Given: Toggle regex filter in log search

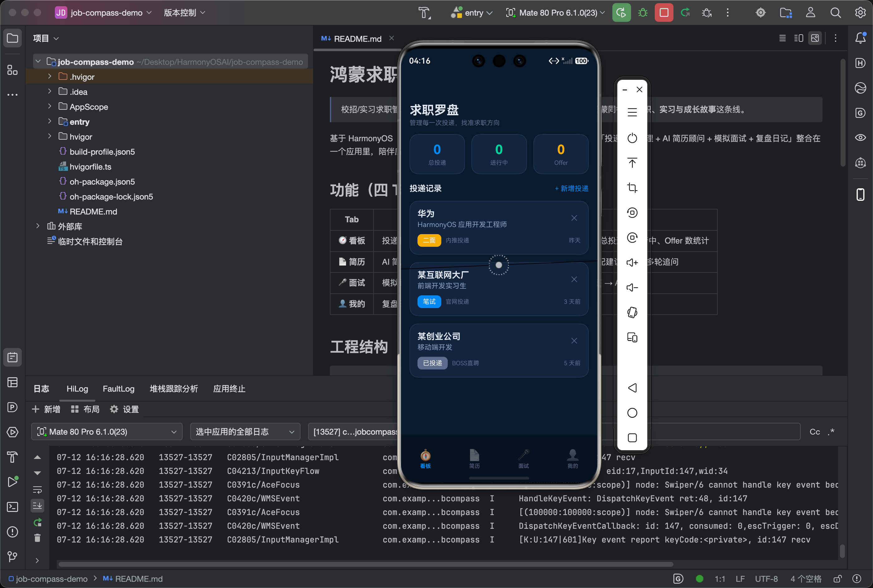Looking at the screenshot, I should pyautogui.click(x=831, y=431).
